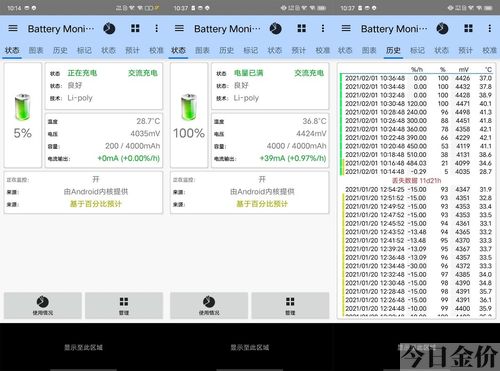The width and height of the screenshot is (500, 371).
Task: Tap the mV column header in history table
Action: click(x=464, y=69)
